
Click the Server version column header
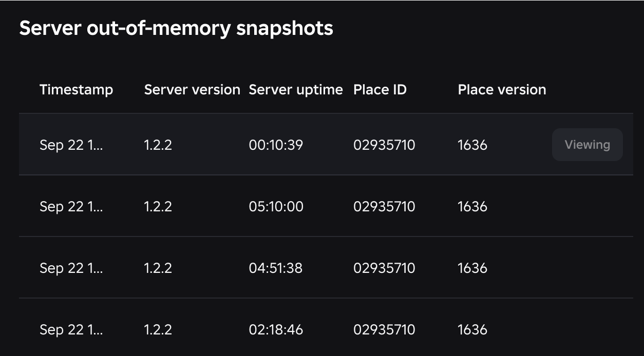(192, 90)
